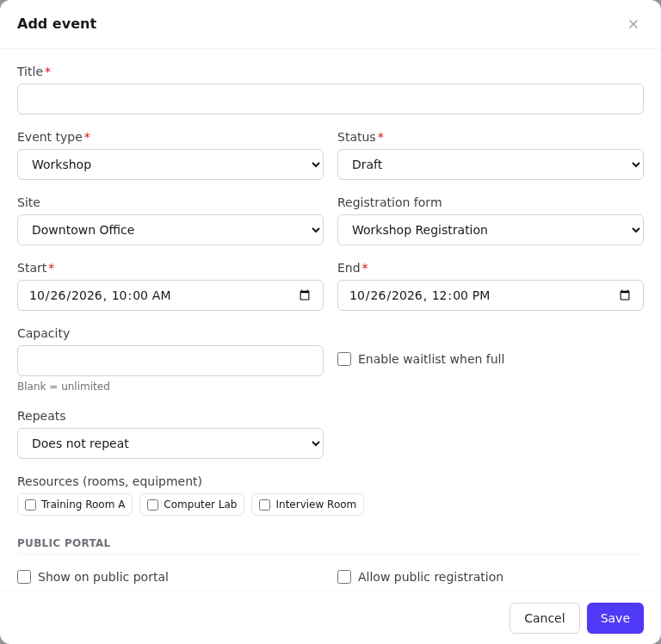Image resolution: width=661 pixels, height=644 pixels.
Task: Click the Resources (rooms, equipment) label
Action: coord(109,481)
